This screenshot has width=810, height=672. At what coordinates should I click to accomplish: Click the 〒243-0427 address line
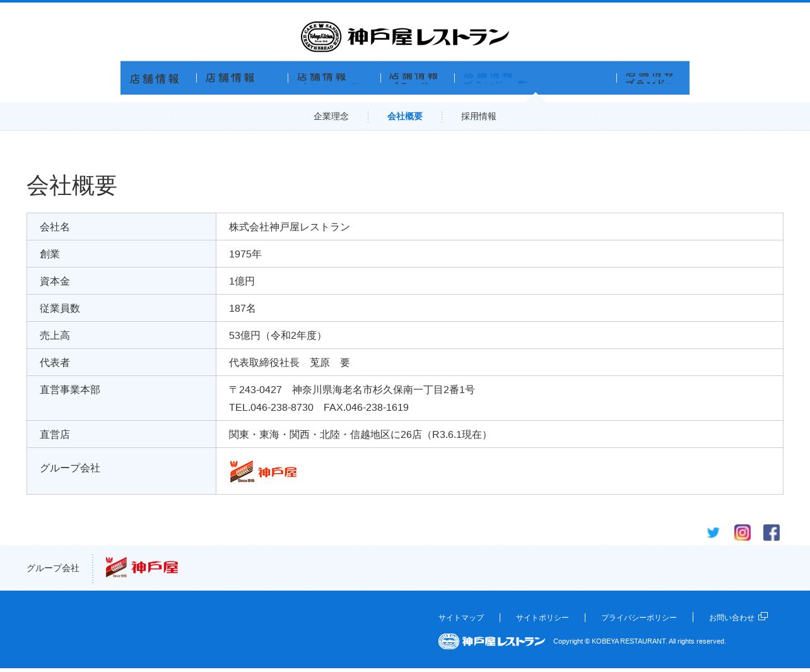click(352, 390)
